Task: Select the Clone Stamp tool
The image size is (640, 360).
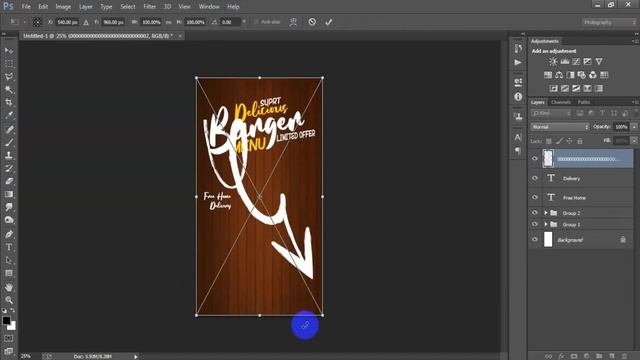Action: point(9,155)
